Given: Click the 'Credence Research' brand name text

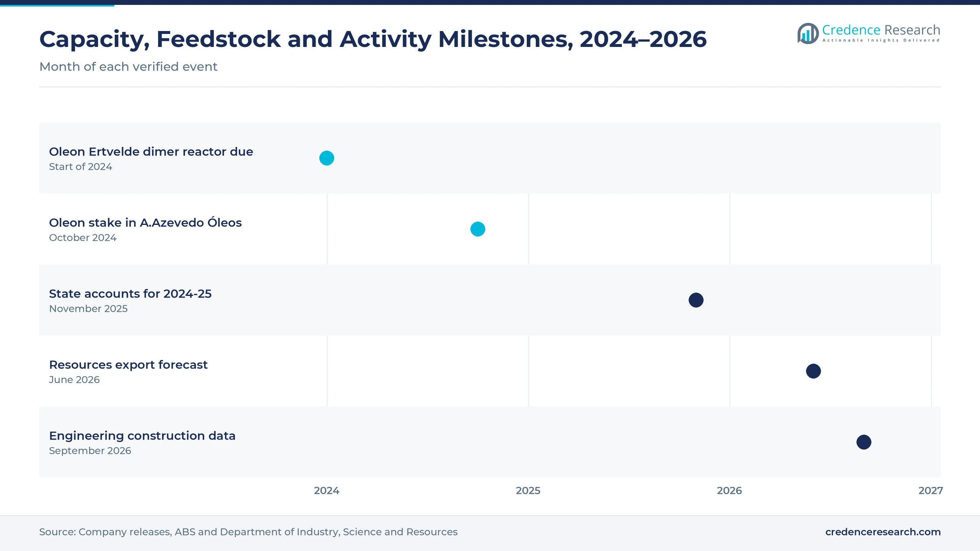Looking at the screenshot, I should pos(881,30).
